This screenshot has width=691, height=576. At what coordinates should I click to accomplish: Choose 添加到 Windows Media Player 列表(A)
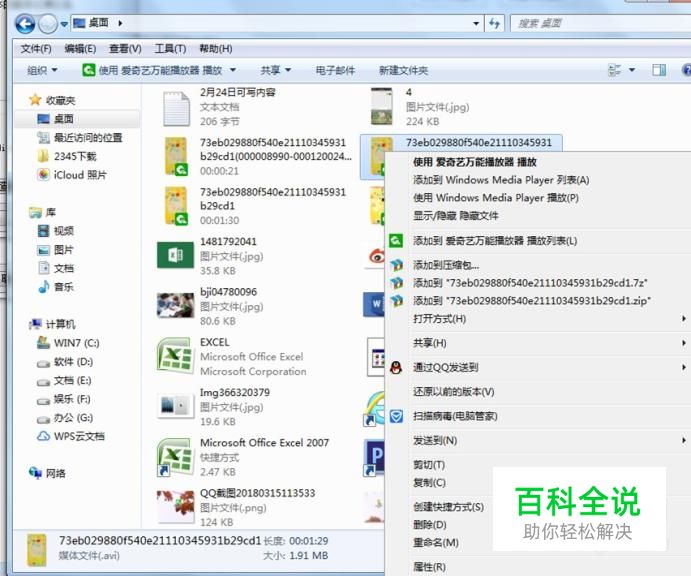(501, 180)
